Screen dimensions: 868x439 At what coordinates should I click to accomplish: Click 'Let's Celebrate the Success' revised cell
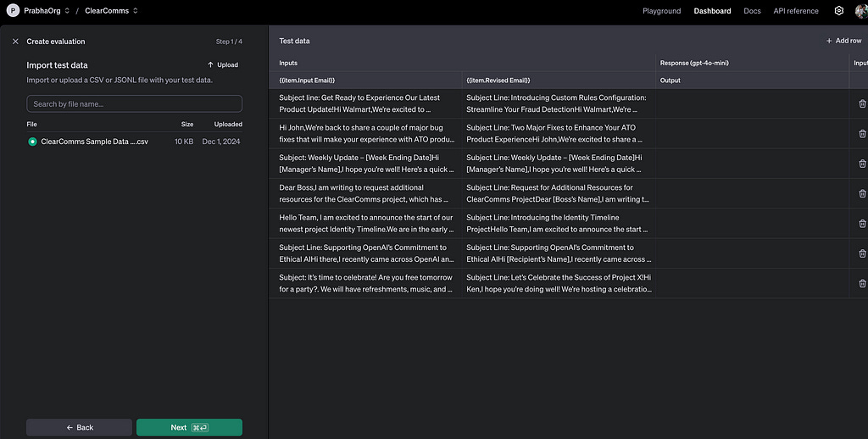tap(559, 283)
